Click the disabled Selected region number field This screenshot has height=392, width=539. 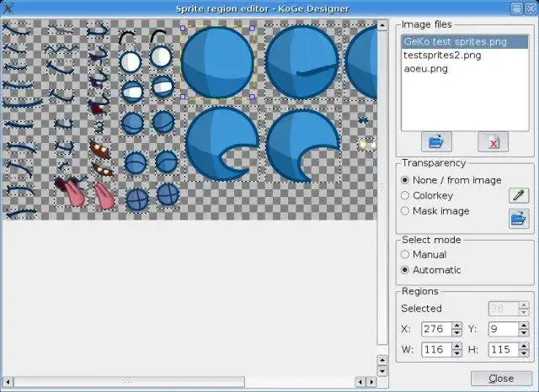click(504, 308)
